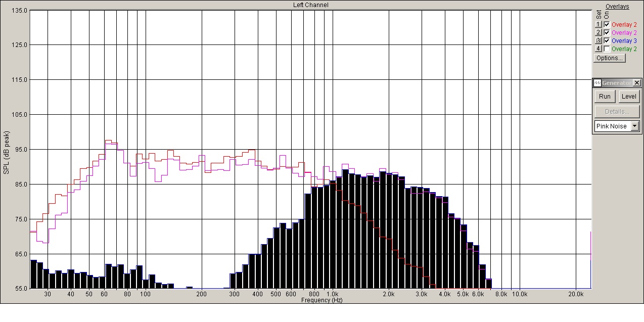Click Set button 3 for overlays

599,40
